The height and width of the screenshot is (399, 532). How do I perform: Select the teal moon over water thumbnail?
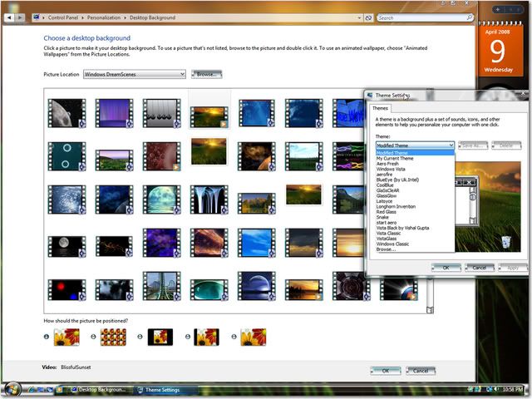tap(162, 199)
